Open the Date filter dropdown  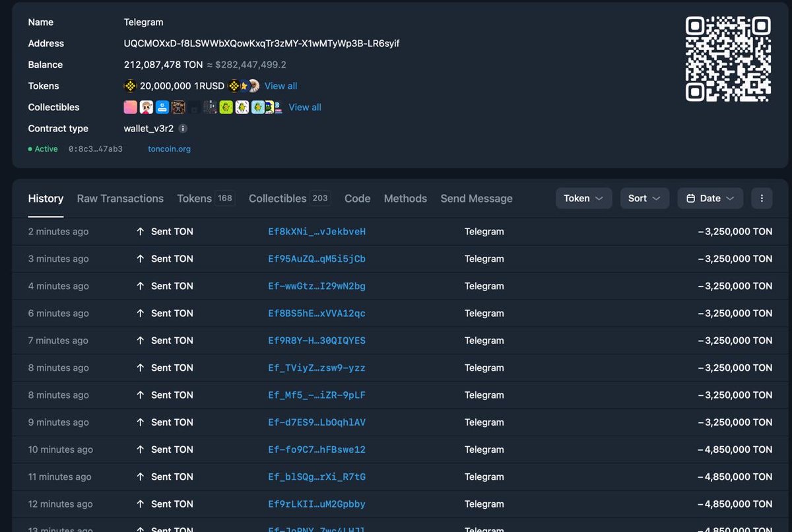tap(710, 198)
